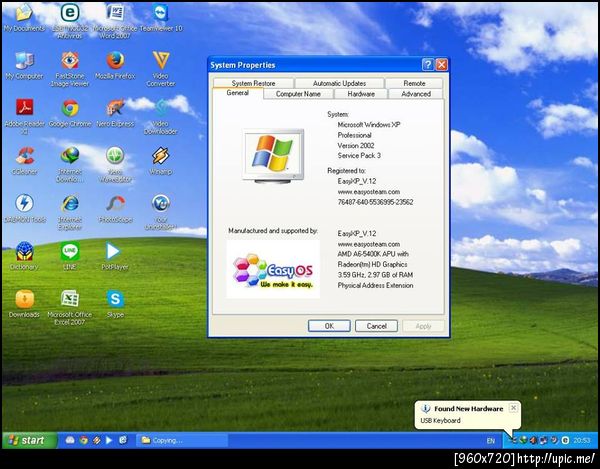This screenshot has width=600, height=469.
Task: Click the Copying... taskbar button
Action: click(x=182, y=440)
